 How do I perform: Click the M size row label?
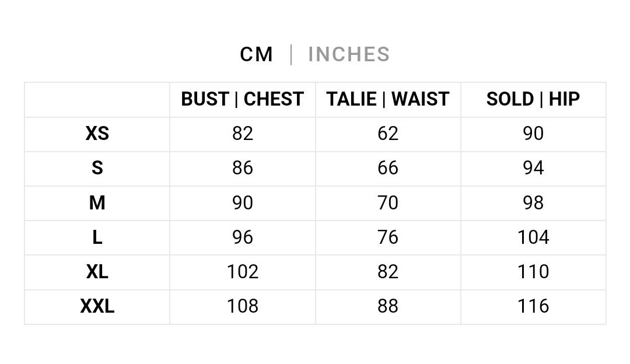pos(97,202)
